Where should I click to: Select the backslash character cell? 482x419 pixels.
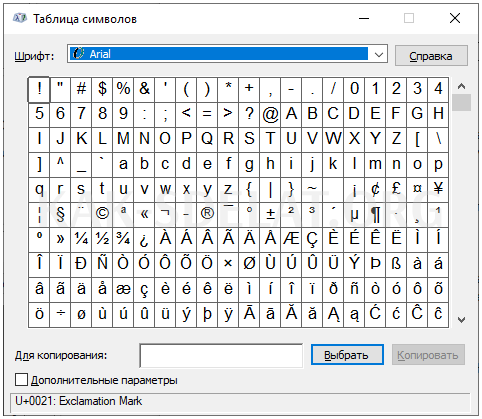click(438, 139)
